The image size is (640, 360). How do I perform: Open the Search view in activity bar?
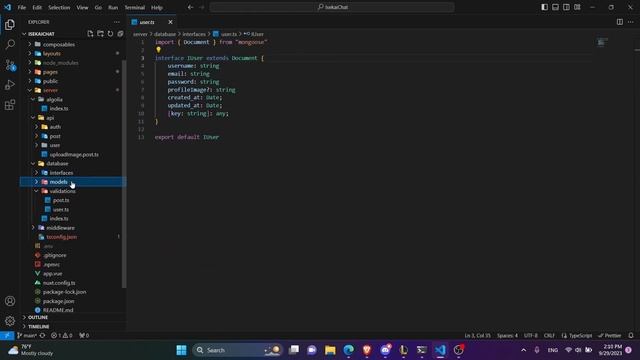(10, 44)
